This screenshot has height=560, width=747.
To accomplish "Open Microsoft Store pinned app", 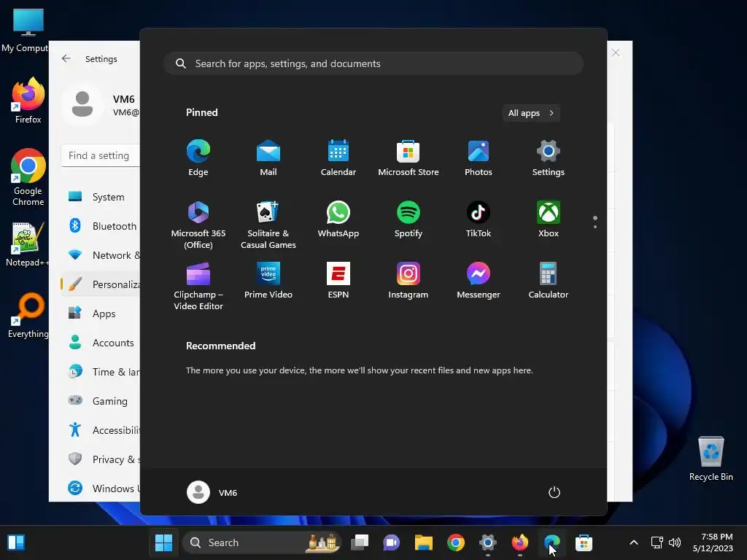I will click(x=409, y=157).
